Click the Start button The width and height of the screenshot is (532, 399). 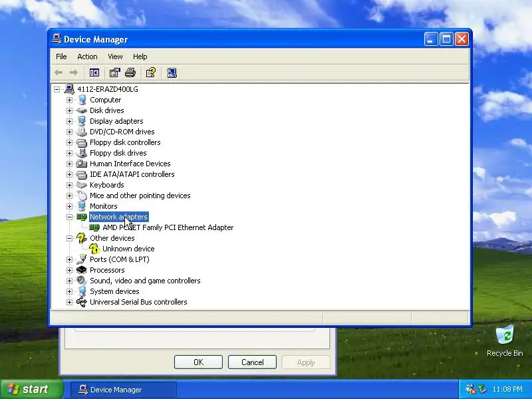click(x=31, y=389)
